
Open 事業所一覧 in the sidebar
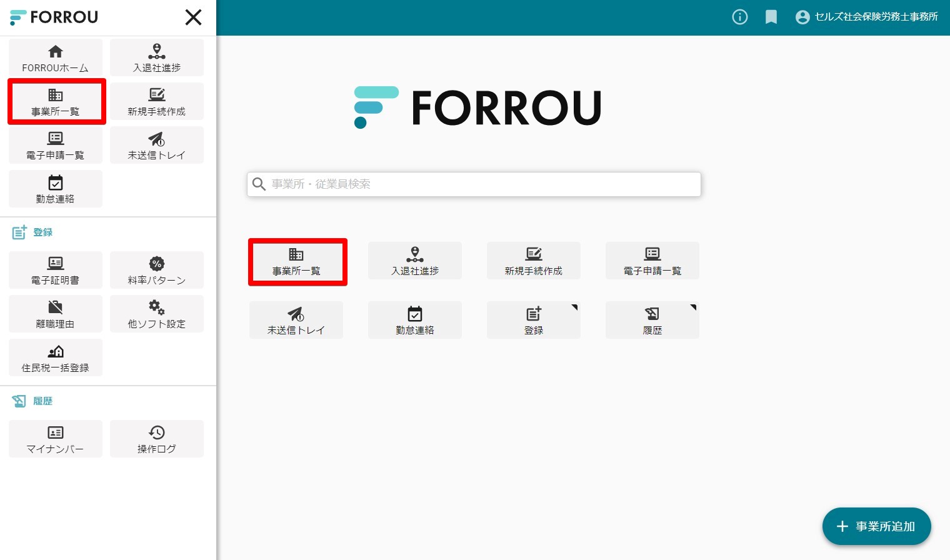tap(56, 101)
